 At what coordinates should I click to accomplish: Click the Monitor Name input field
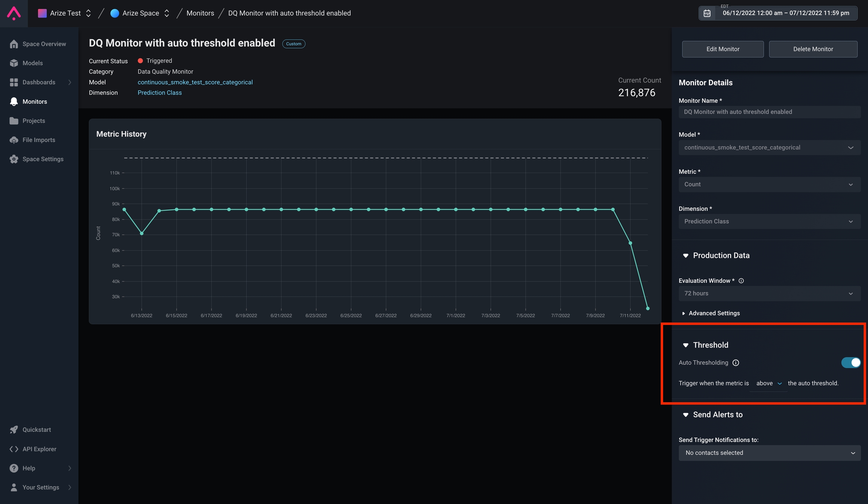pyautogui.click(x=769, y=112)
